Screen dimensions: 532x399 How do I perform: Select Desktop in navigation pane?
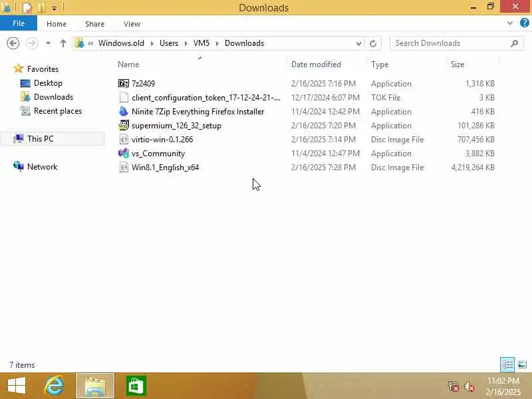coord(48,83)
